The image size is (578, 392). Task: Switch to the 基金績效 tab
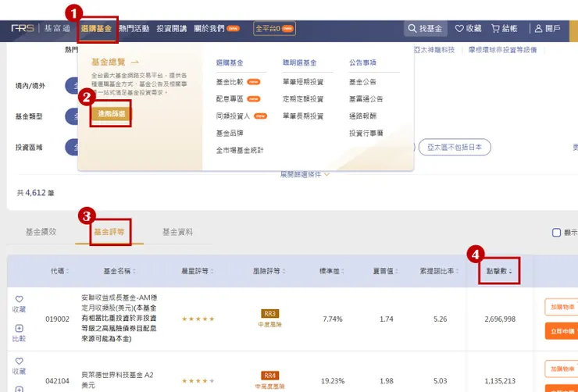[41, 232]
